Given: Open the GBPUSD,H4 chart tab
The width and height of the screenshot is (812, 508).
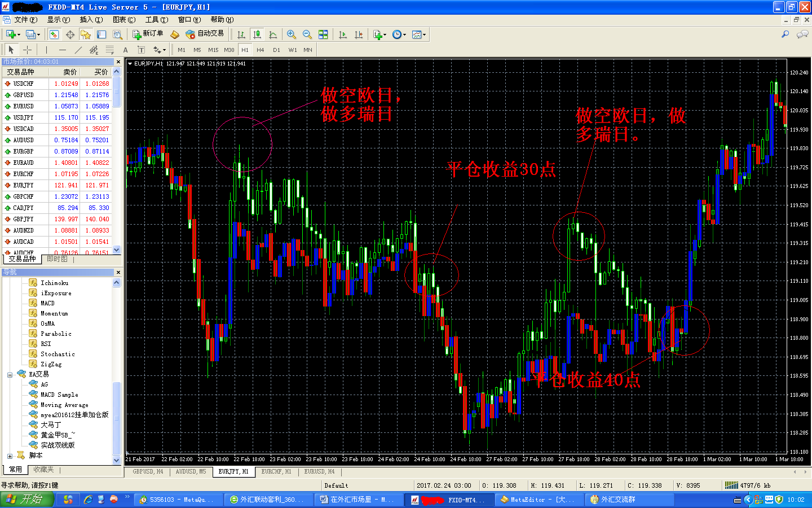Looking at the screenshot, I should [x=148, y=471].
